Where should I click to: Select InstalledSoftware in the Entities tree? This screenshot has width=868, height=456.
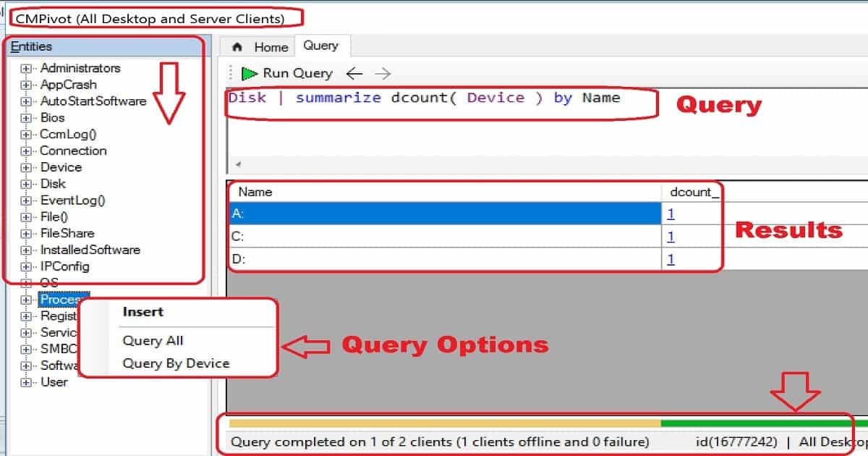pos(90,250)
